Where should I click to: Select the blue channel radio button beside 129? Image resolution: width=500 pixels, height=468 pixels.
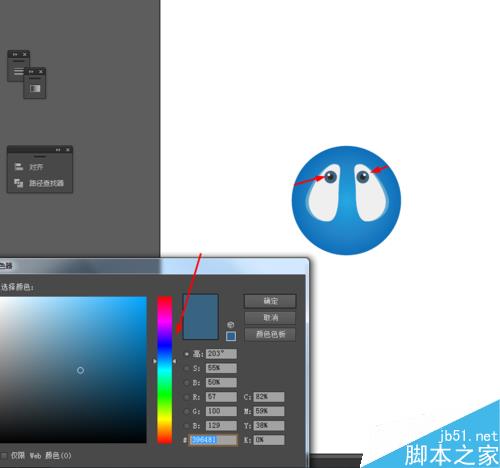[x=187, y=426]
